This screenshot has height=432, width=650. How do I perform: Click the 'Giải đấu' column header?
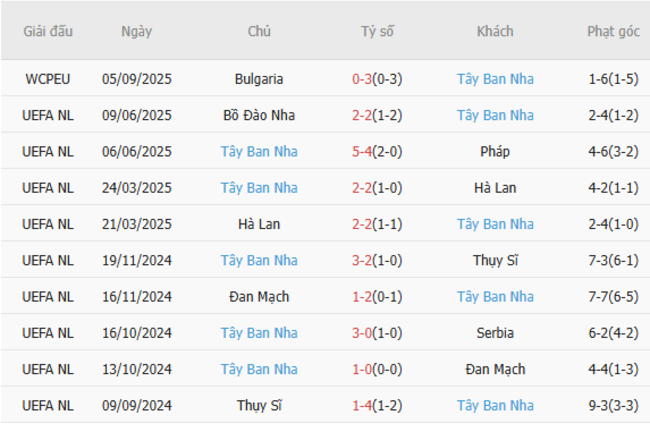click(49, 32)
